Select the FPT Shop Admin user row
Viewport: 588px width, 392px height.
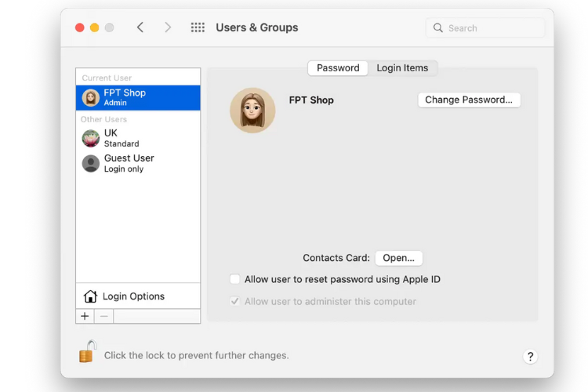(138, 98)
